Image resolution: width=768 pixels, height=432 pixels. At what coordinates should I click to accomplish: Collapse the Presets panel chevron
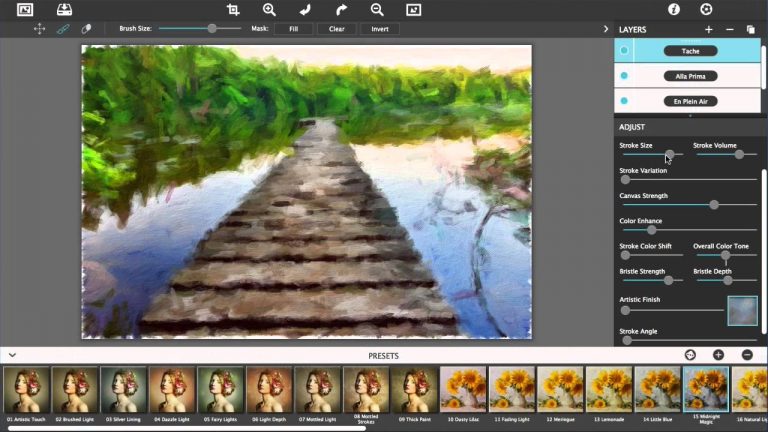pyautogui.click(x=12, y=355)
